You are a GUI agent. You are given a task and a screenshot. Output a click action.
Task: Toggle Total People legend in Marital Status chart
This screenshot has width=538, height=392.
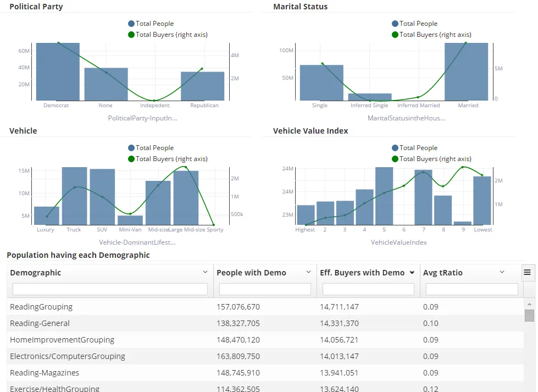pyautogui.click(x=415, y=23)
